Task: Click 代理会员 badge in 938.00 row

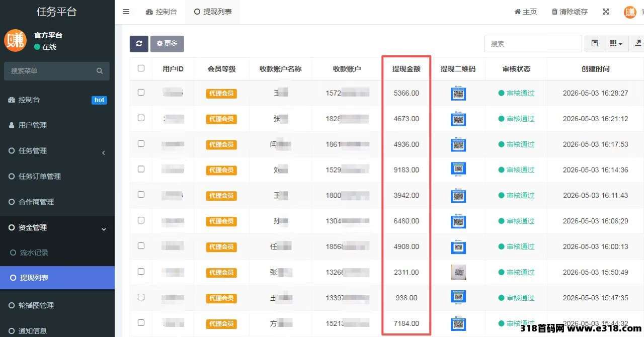Action: click(x=221, y=298)
